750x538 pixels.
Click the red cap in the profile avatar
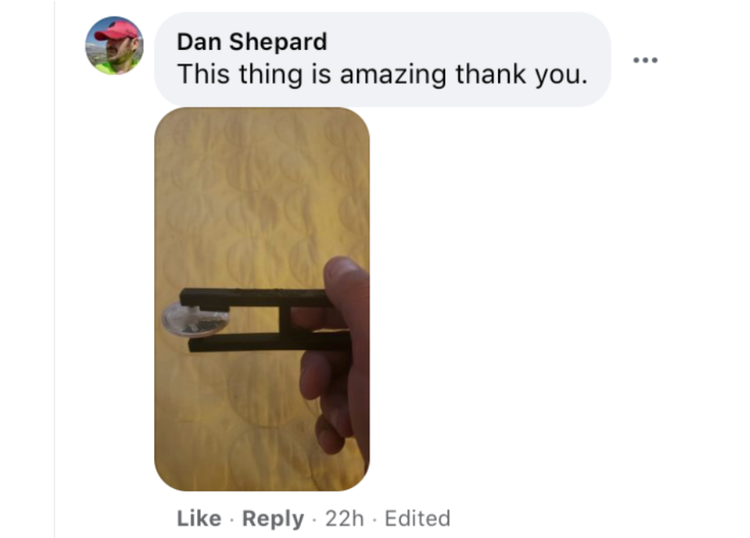tap(117, 31)
